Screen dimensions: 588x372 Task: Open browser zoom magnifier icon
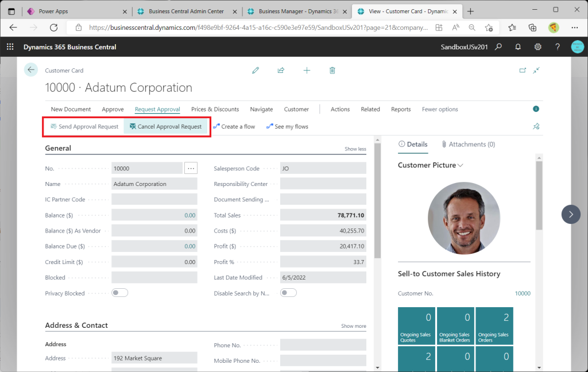tap(472, 28)
